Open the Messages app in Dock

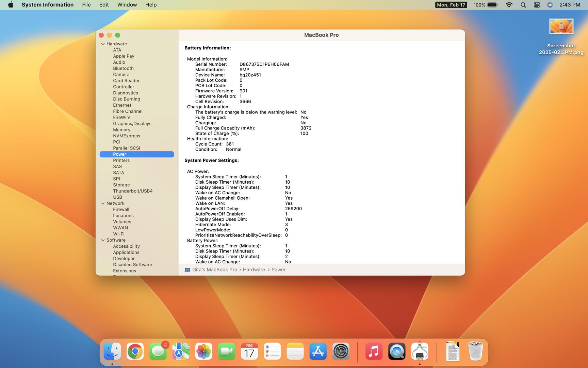point(158,351)
